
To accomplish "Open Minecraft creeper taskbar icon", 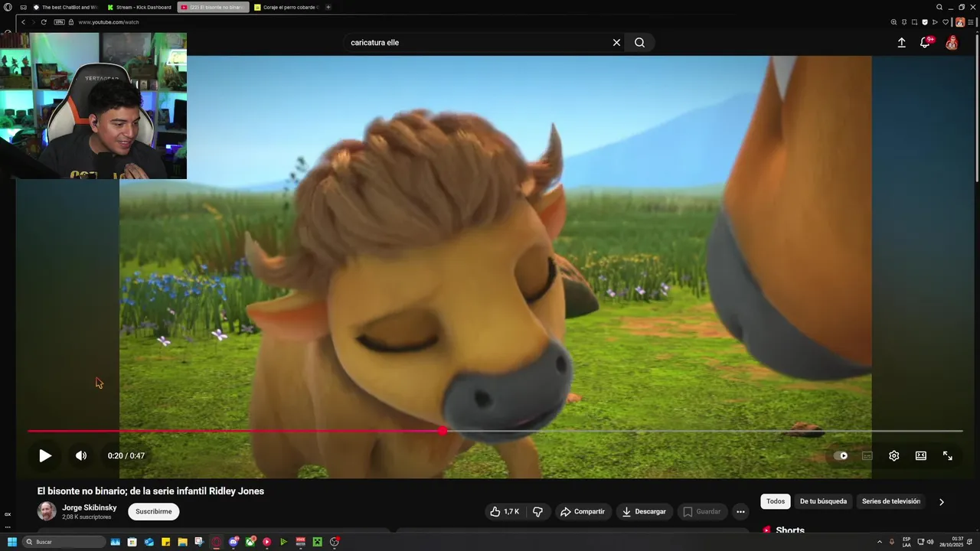I will [317, 542].
